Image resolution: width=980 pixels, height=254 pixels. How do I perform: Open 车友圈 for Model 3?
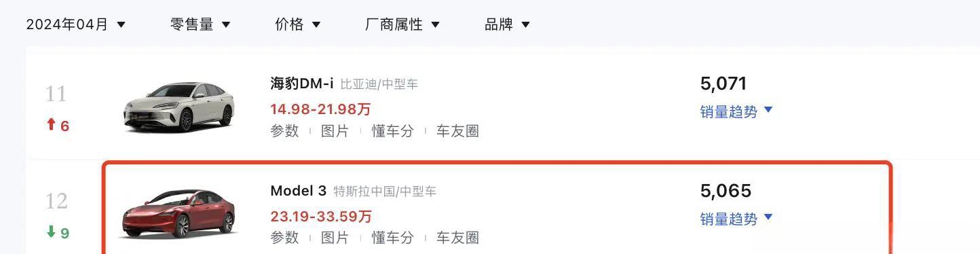coord(457,238)
